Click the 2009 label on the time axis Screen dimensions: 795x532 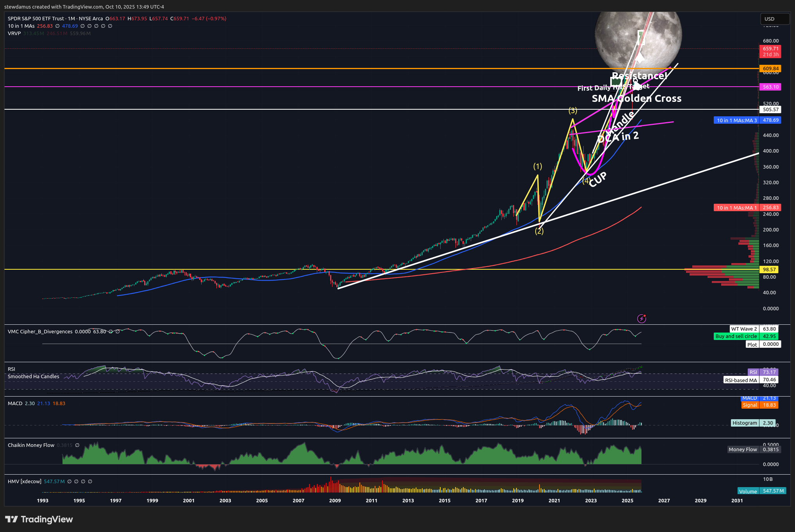(335, 500)
